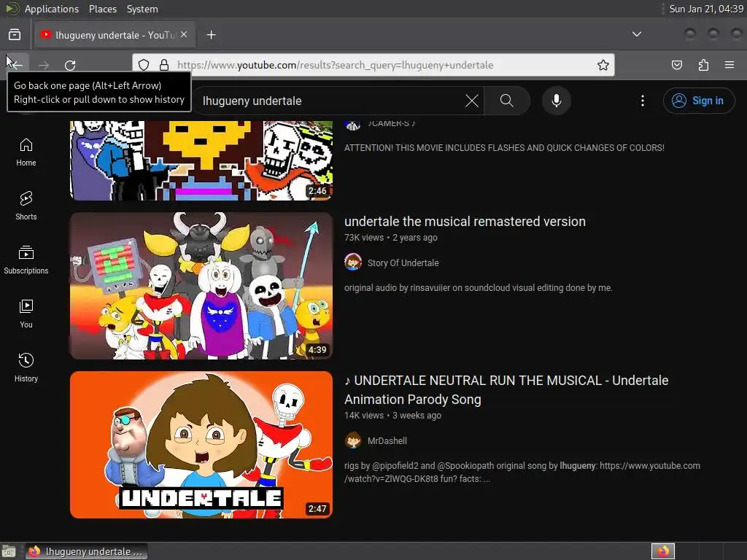Search with your voice microphone button
The width and height of the screenshot is (747, 560).
557,101
